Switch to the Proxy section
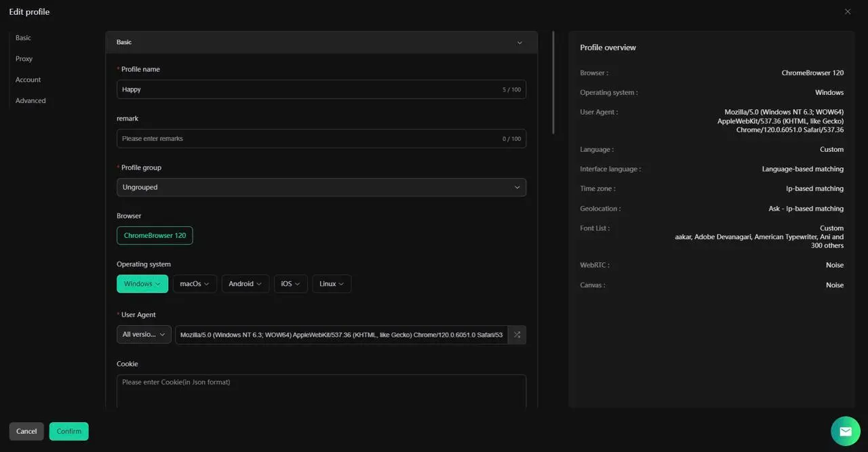Viewport: 868px width, 452px height. [24, 58]
